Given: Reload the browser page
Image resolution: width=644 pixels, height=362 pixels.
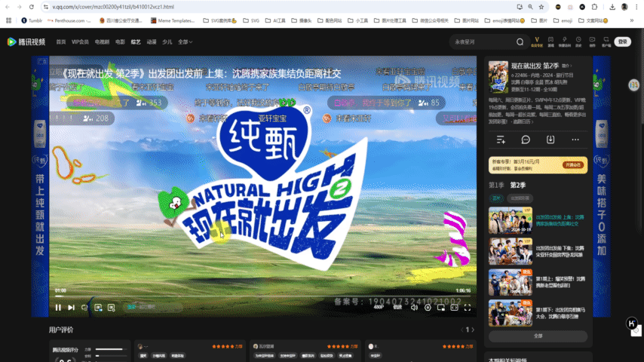Looking at the screenshot, I should point(31,7).
